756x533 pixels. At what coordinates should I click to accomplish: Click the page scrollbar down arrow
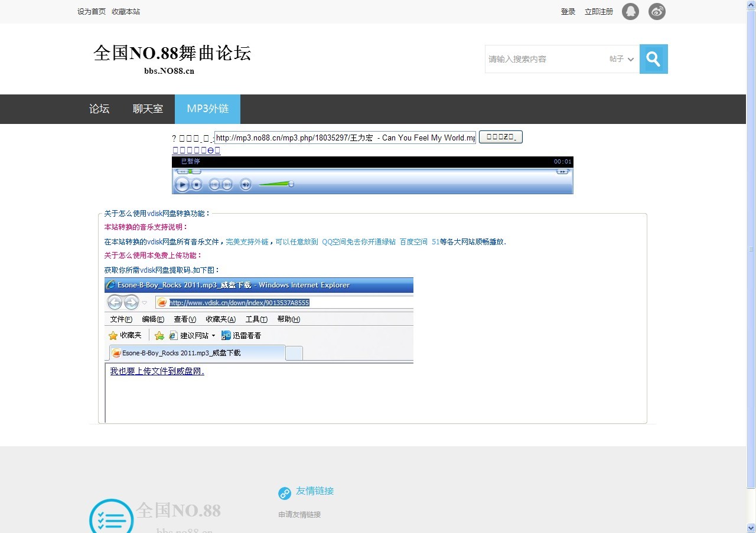click(751, 528)
